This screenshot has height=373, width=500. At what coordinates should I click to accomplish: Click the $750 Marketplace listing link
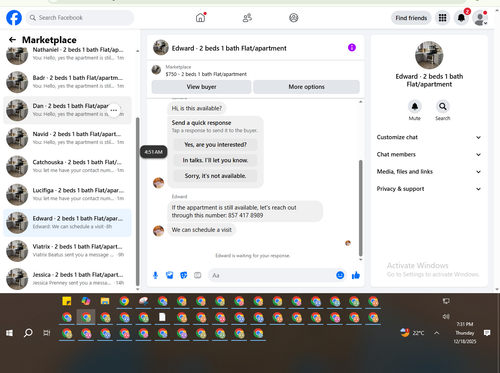[x=206, y=74]
